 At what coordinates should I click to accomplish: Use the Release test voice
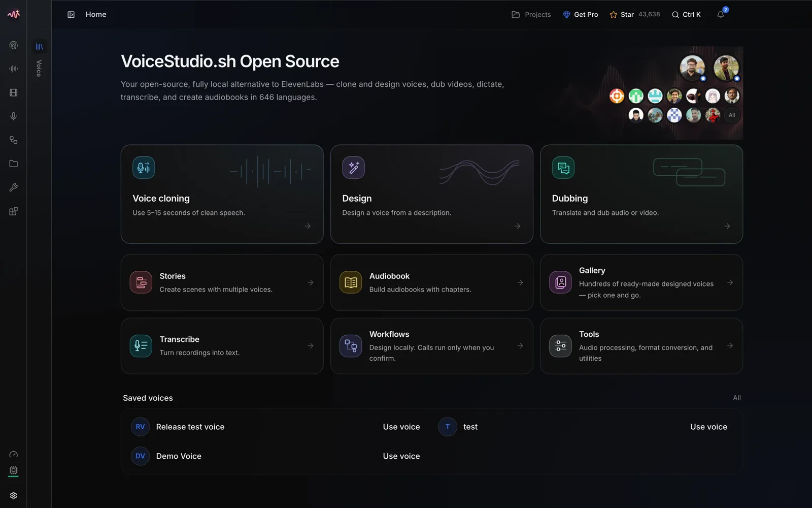(401, 427)
